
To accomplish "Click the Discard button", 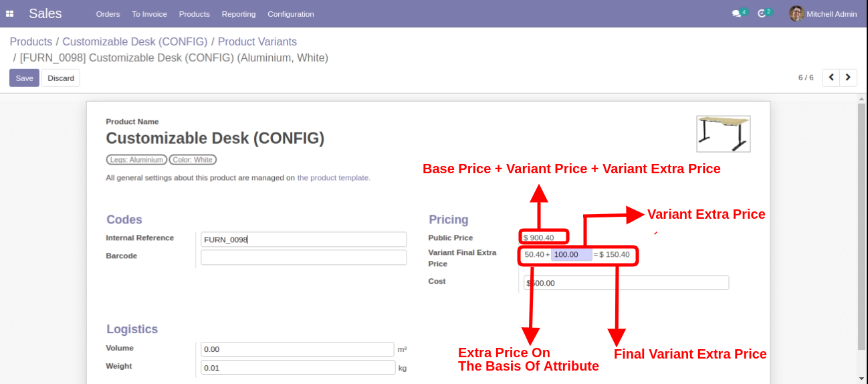I will tap(61, 78).
